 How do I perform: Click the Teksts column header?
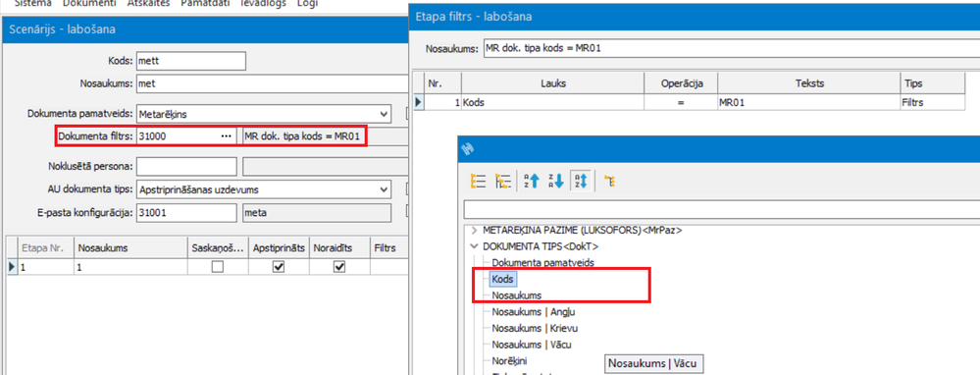(808, 83)
